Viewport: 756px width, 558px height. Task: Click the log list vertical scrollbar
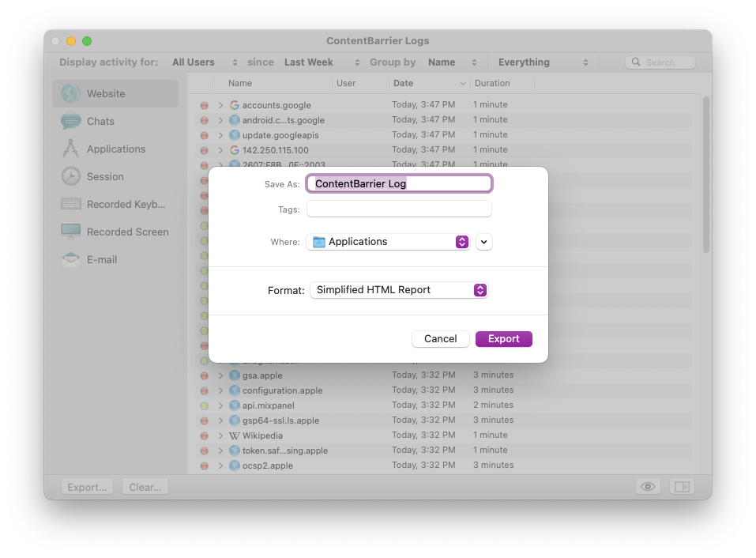tap(706, 175)
